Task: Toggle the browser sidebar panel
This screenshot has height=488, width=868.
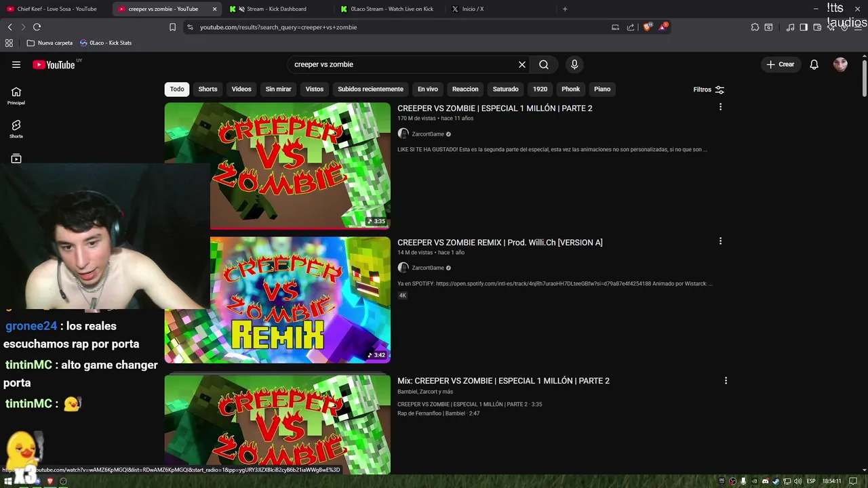Action: tap(804, 27)
